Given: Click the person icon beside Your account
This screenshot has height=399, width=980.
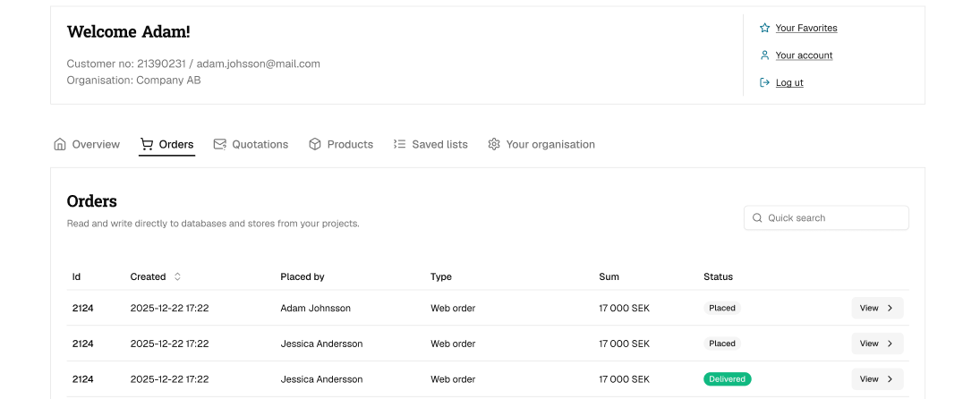Looking at the screenshot, I should coord(764,55).
